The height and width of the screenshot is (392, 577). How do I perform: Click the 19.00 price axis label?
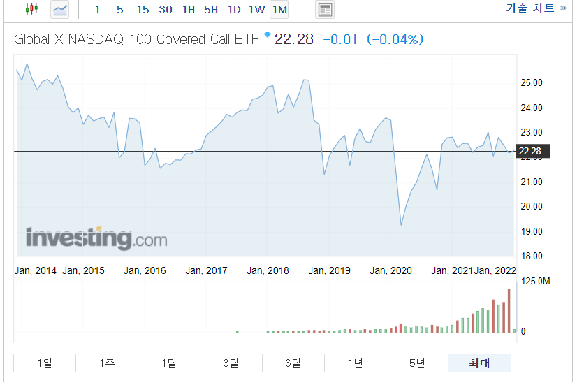pyautogui.click(x=532, y=231)
